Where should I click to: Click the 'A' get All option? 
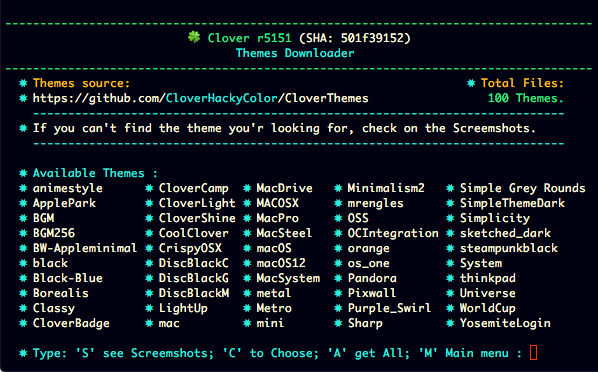tap(369, 353)
